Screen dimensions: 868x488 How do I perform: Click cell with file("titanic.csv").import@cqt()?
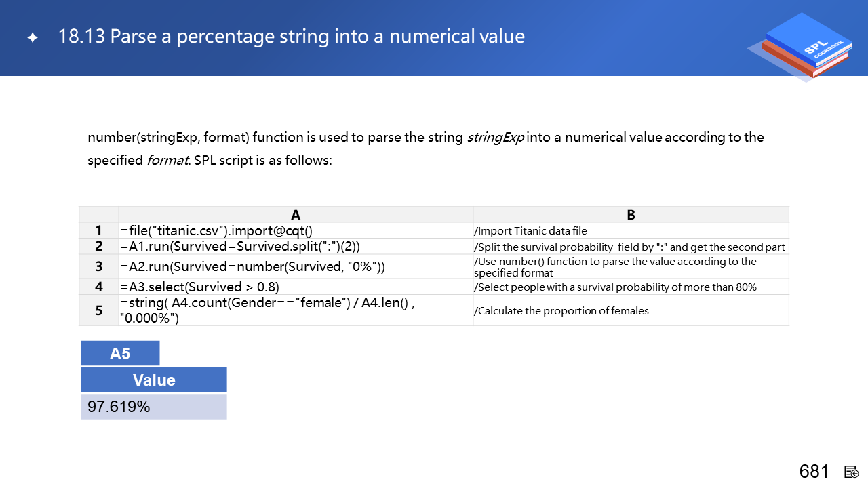pyautogui.click(x=216, y=230)
